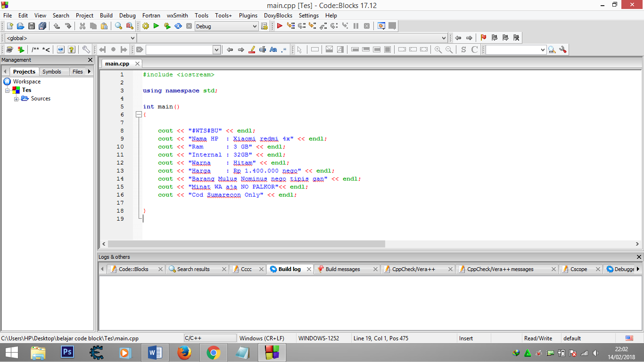Toggle match case for incremental search
This screenshot has height=362, width=644.
[x=273, y=49]
